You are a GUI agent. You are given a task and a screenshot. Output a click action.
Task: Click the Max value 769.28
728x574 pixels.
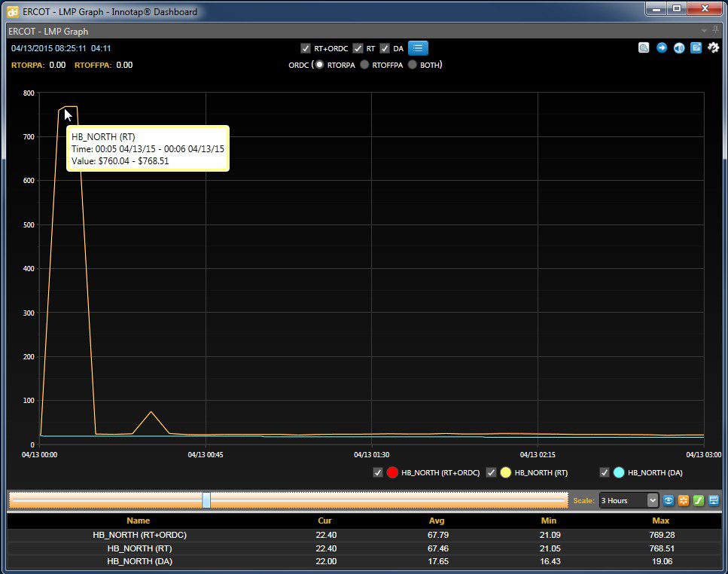click(662, 535)
